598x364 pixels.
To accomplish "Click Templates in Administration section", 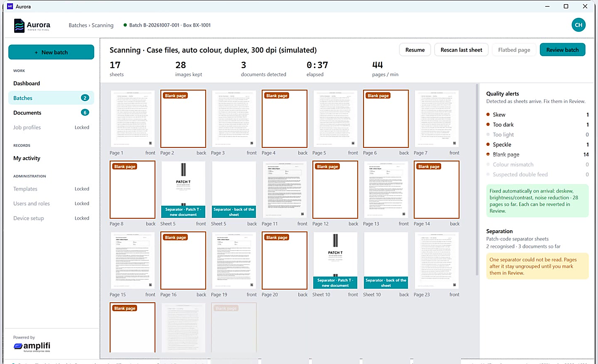I will click(51, 189).
